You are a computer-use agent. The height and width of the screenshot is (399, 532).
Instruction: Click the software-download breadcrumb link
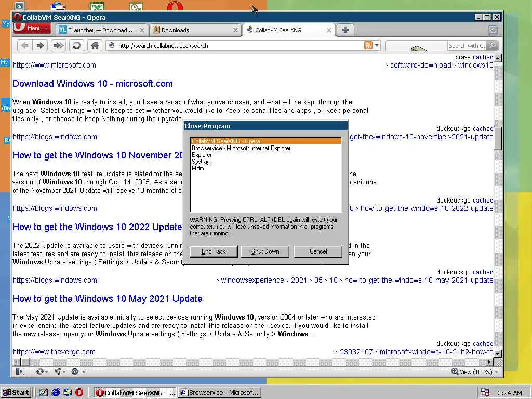(x=421, y=65)
